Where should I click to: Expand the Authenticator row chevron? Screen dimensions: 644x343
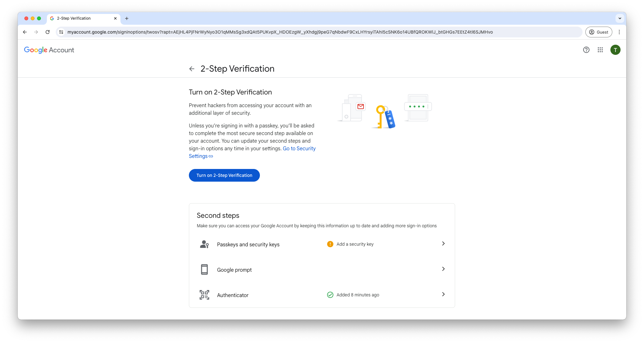(443, 294)
